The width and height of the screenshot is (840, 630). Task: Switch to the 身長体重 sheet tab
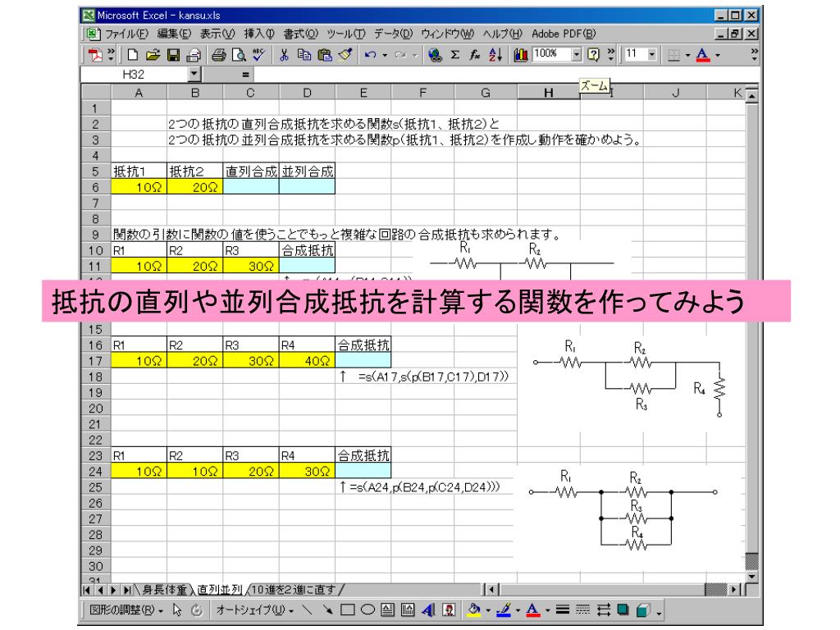pyautogui.click(x=164, y=590)
